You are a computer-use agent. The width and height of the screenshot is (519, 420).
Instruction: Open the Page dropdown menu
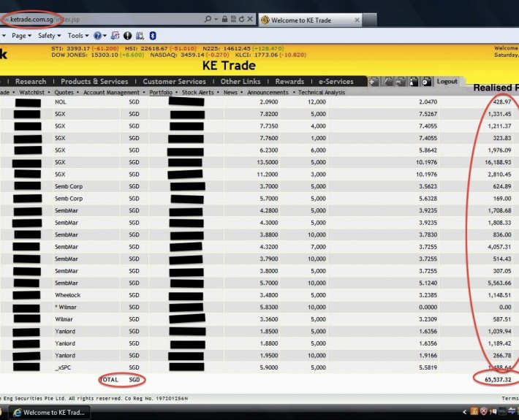tap(21, 35)
